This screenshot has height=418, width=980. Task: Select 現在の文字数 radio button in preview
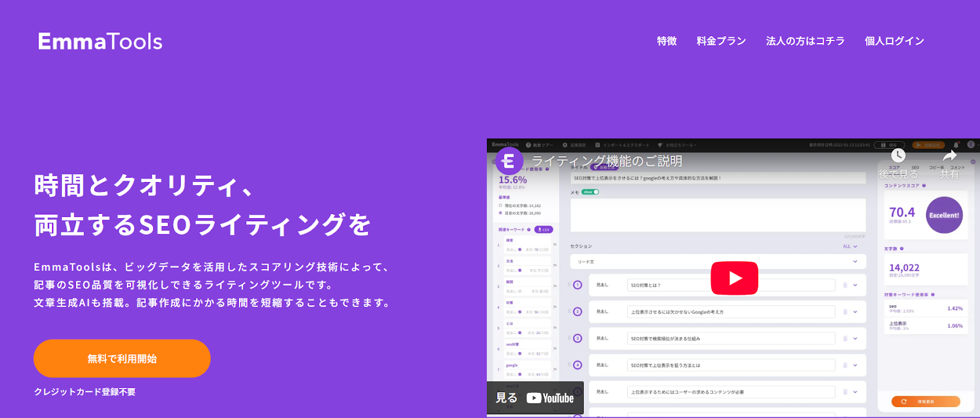(x=500, y=206)
